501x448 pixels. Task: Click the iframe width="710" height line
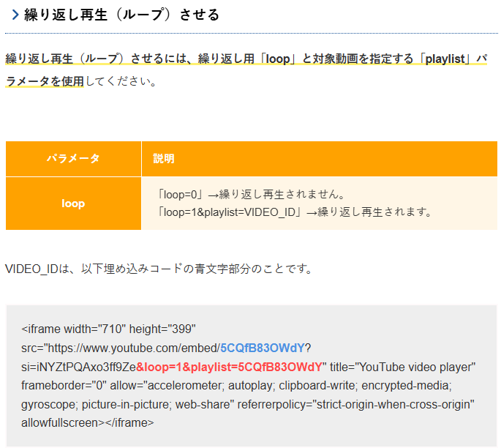108,329
